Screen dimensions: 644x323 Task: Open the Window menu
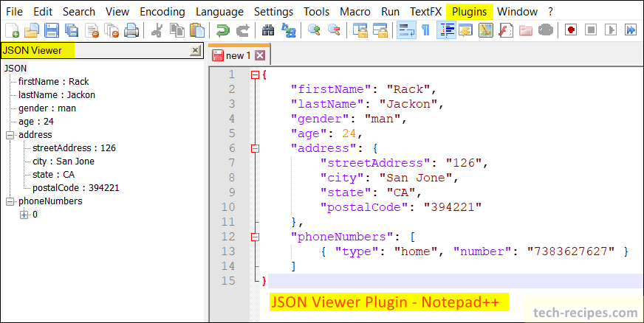517,12
